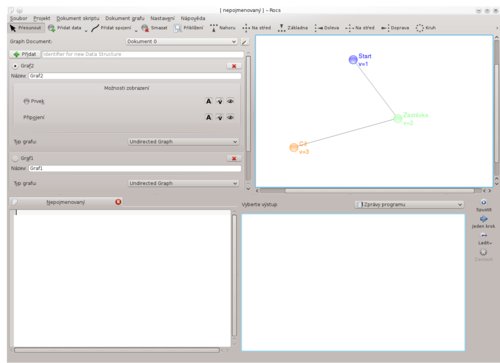This screenshot has width=500, height=363.
Task: Activate the Přidat data tool
Action: pos(65,28)
